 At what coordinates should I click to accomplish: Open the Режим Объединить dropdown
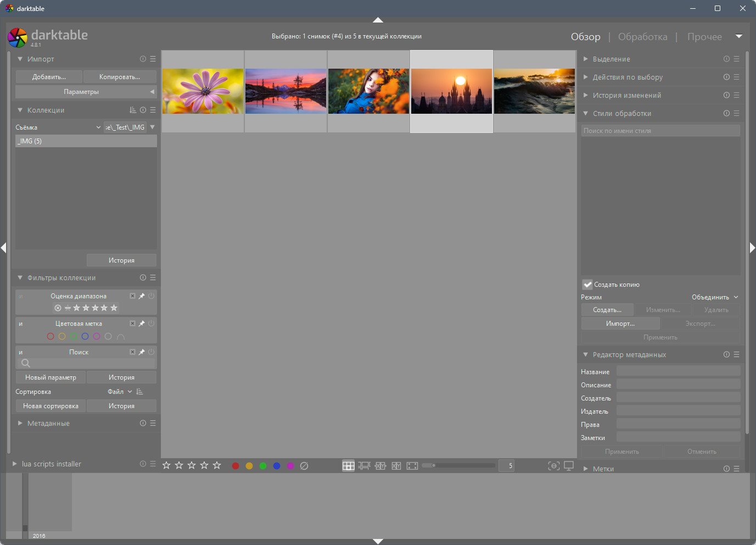[715, 297]
